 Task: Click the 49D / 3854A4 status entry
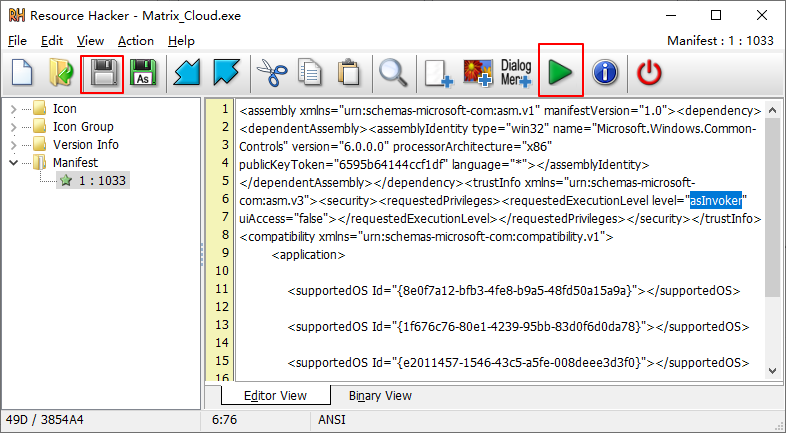click(x=45, y=420)
